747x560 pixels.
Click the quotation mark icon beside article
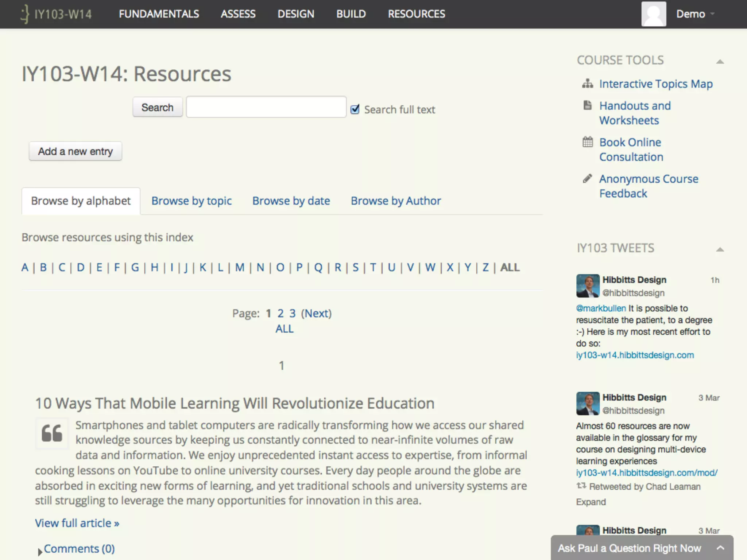[52, 433]
